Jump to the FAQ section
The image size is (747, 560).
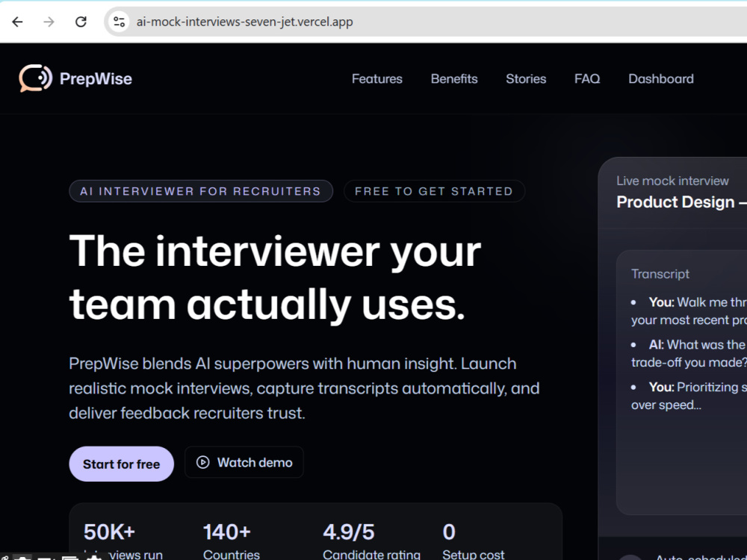point(587,78)
